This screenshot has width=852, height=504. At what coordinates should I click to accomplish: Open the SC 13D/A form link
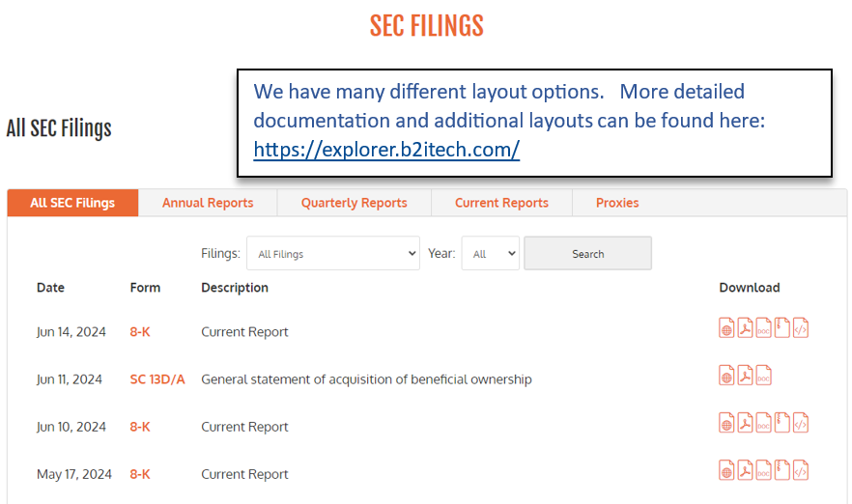click(x=157, y=379)
